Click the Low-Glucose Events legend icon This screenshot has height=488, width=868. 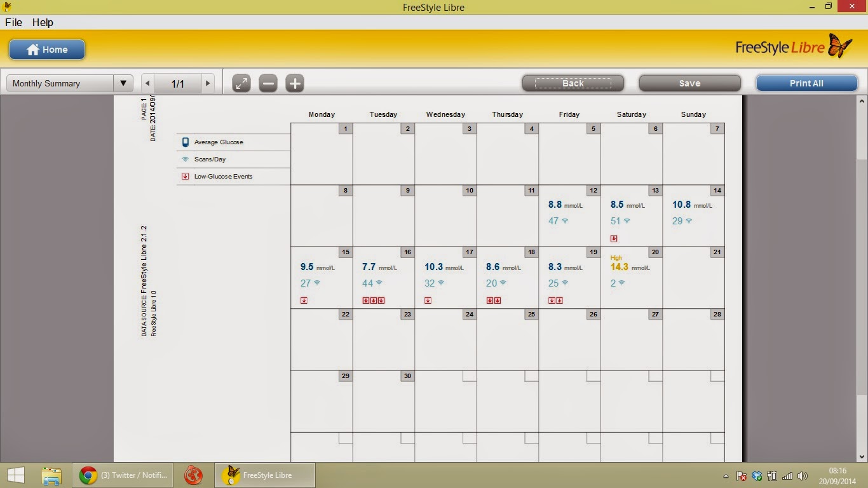(x=186, y=177)
